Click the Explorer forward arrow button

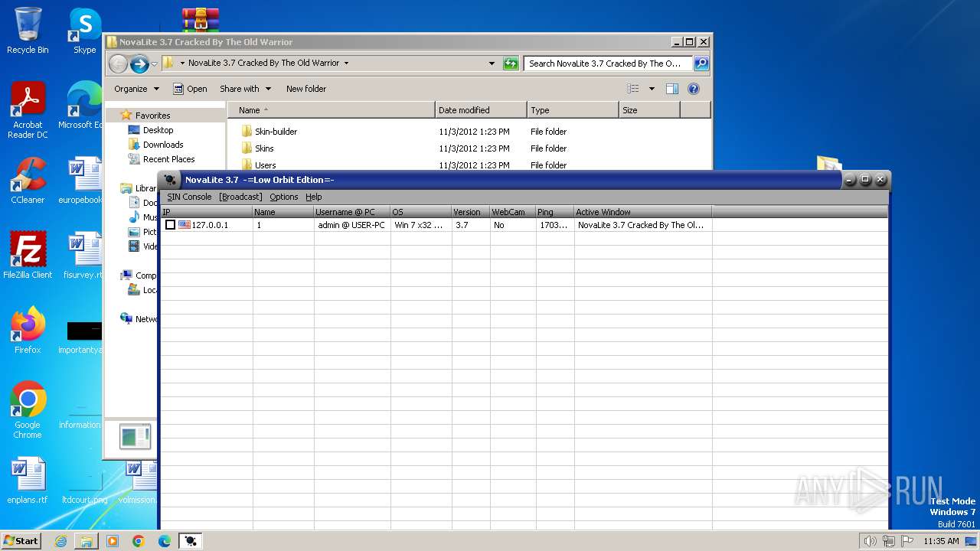[139, 64]
